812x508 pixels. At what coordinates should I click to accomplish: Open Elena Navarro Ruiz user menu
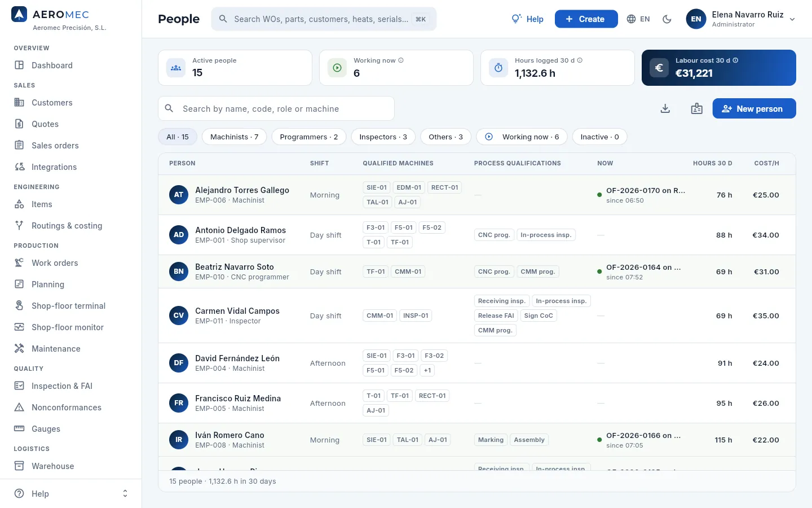740,19
